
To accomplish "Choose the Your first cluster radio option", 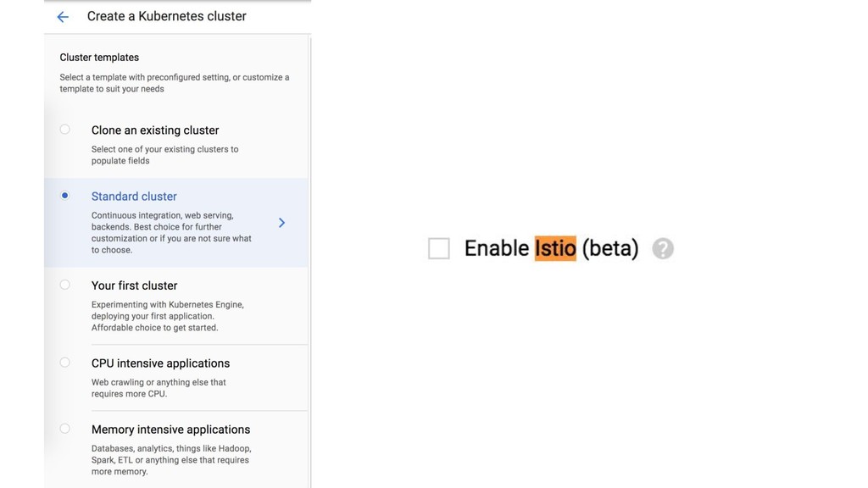I will (x=64, y=285).
